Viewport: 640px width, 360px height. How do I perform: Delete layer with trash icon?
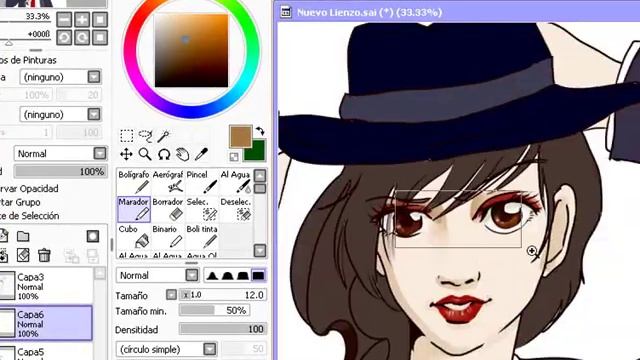pos(44,256)
